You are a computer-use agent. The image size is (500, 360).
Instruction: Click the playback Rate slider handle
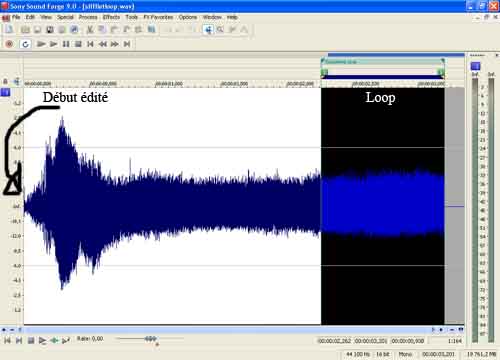[151, 339]
